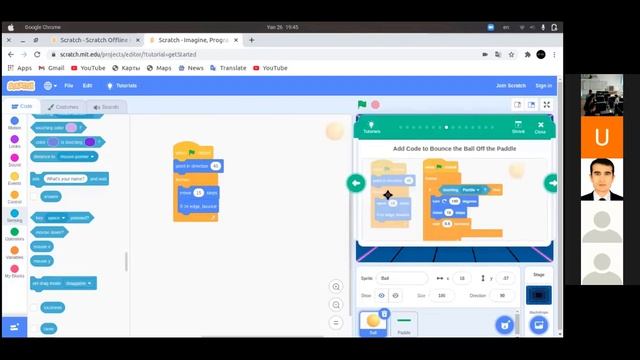Pick color in touching color block

point(71,128)
